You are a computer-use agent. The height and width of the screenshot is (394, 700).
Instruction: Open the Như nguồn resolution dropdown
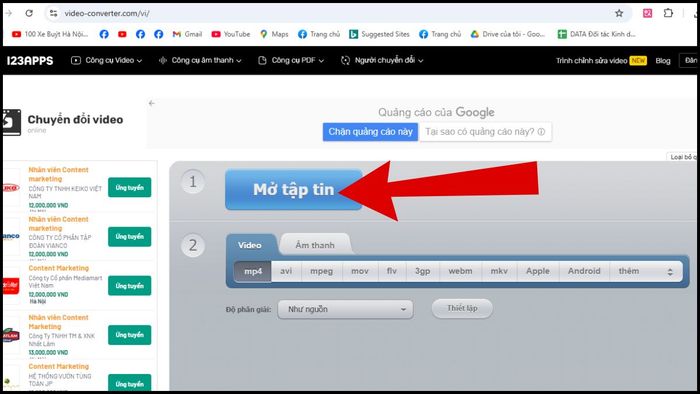pyautogui.click(x=345, y=309)
